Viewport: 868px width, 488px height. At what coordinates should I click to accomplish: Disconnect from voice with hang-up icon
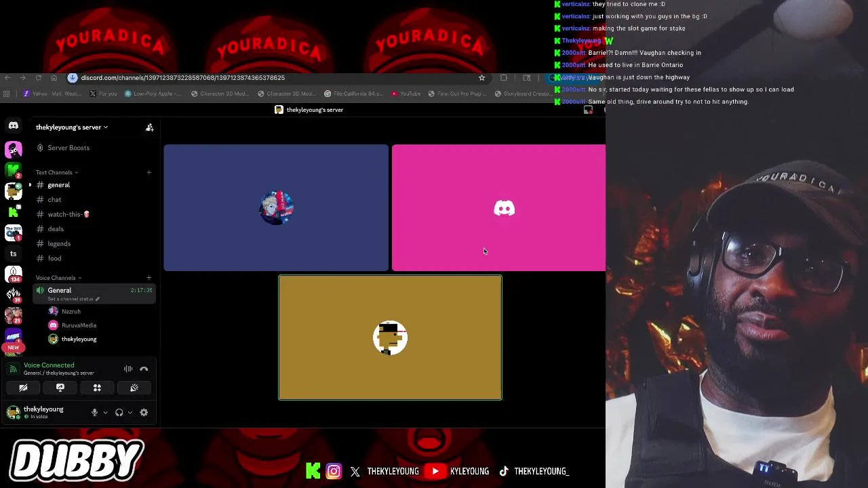(144, 369)
